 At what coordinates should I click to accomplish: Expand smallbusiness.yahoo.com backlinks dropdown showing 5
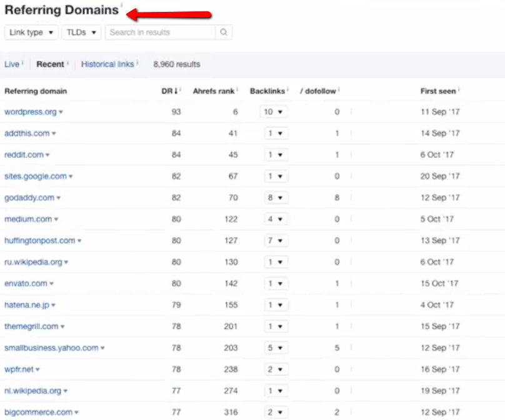pyautogui.click(x=276, y=348)
